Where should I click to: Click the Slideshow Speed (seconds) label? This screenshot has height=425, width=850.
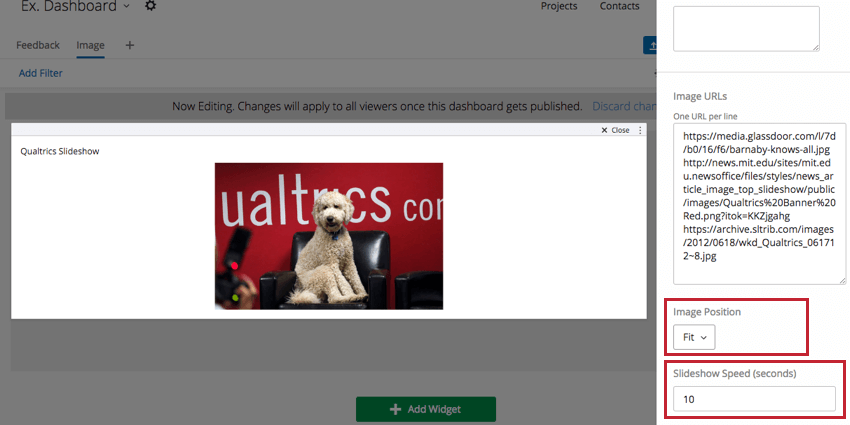[735, 373]
